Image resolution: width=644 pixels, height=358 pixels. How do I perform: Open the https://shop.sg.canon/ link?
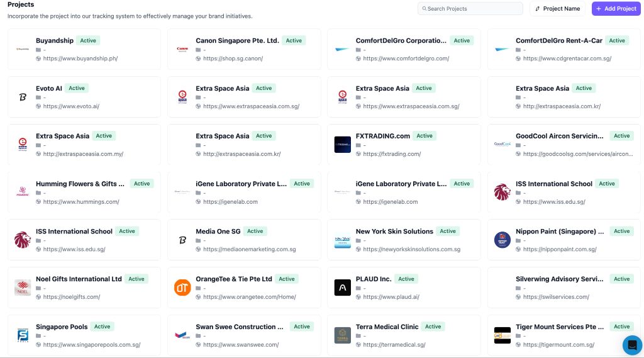(233, 59)
